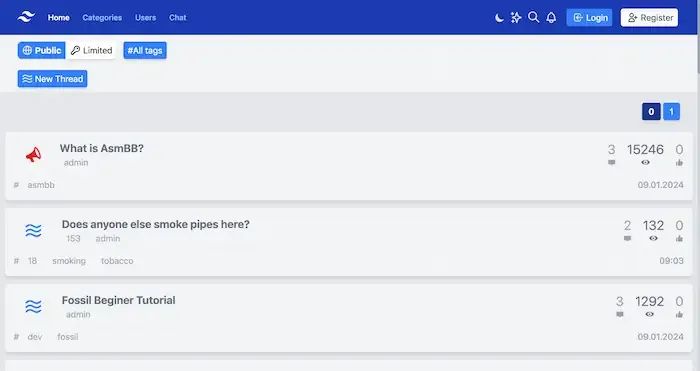The height and width of the screenshot is (371, 700).
Task: Open the Categories menu item
Action: tap(102, 17)
